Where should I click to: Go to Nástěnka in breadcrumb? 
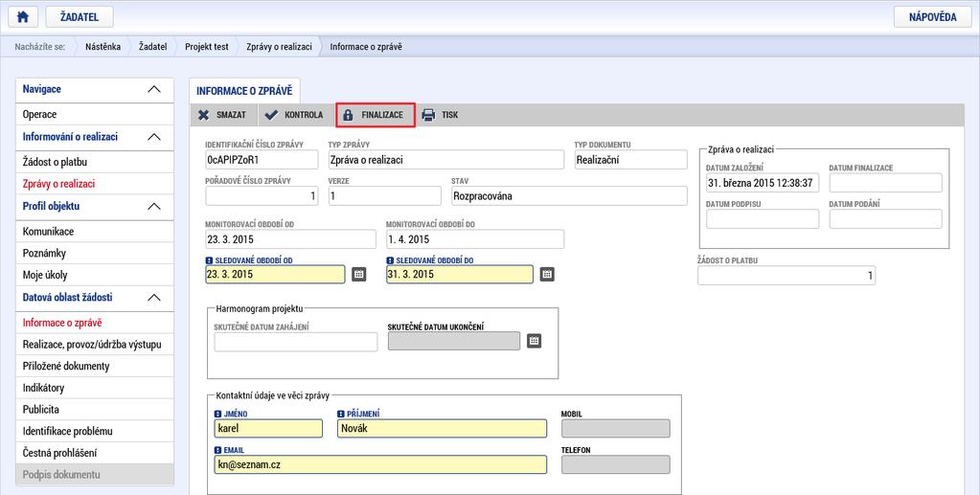tap(103, 47)
